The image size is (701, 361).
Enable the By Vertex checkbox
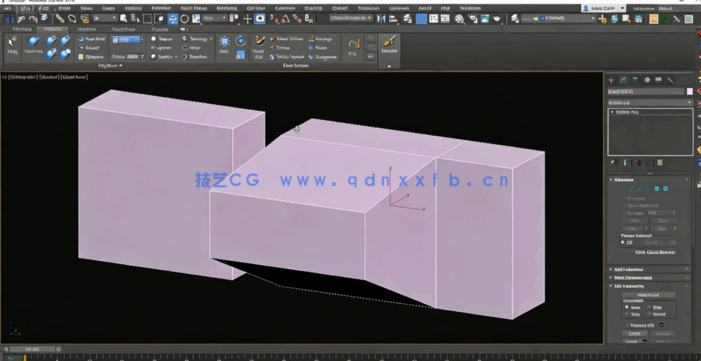(626, 198)
